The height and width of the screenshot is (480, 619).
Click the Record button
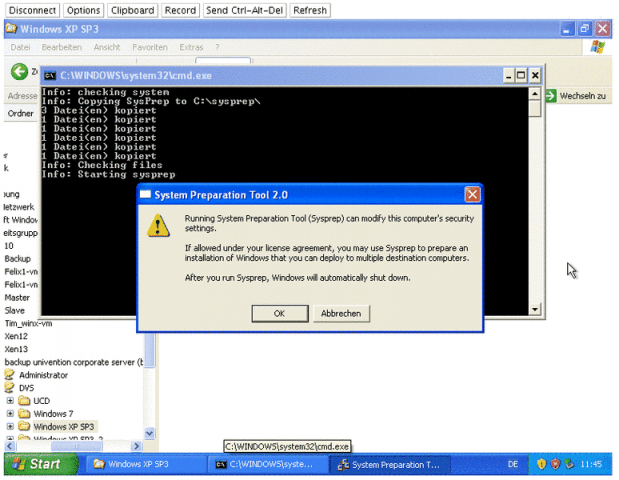tap(180, 10)
